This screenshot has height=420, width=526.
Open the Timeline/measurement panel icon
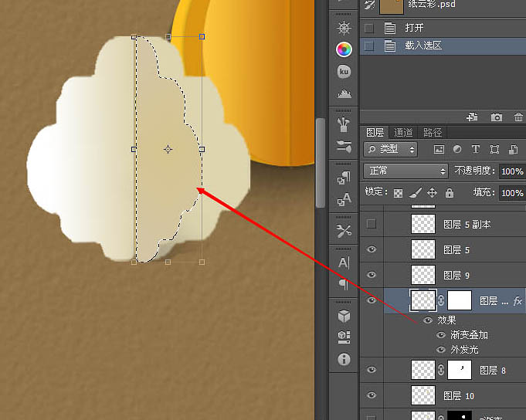[344, 337]
